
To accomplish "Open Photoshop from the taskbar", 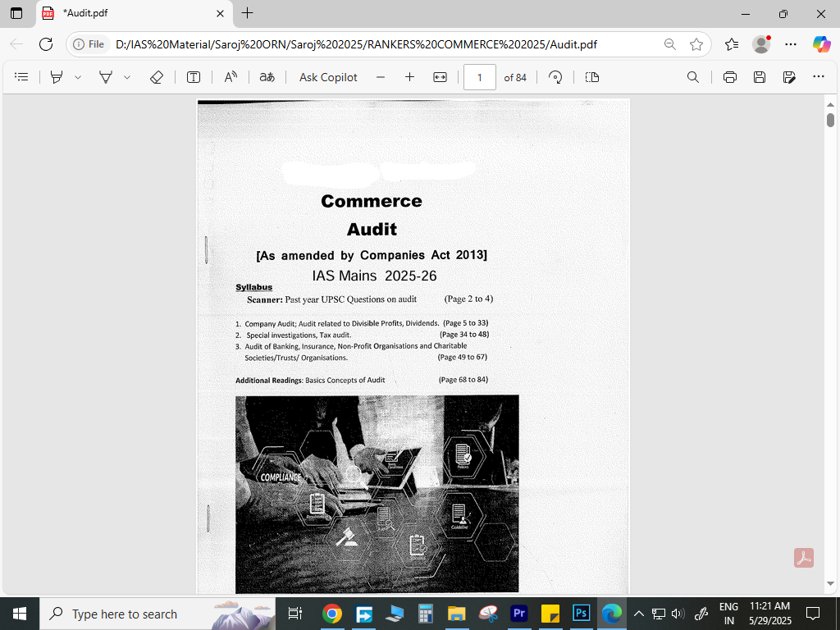I will point(582,614).
